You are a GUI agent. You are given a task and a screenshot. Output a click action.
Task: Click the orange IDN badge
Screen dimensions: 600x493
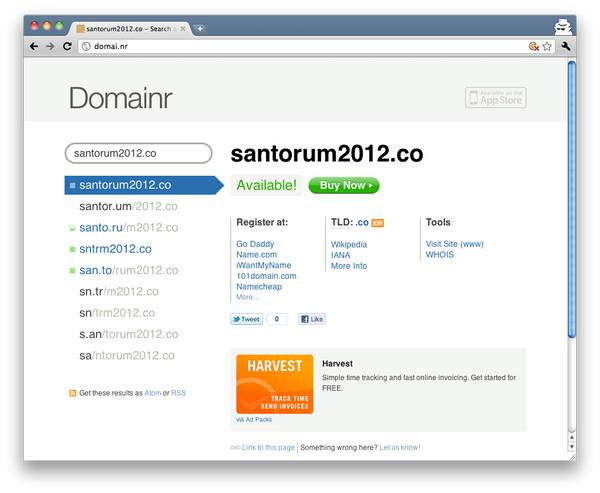(x=378, y=223)
